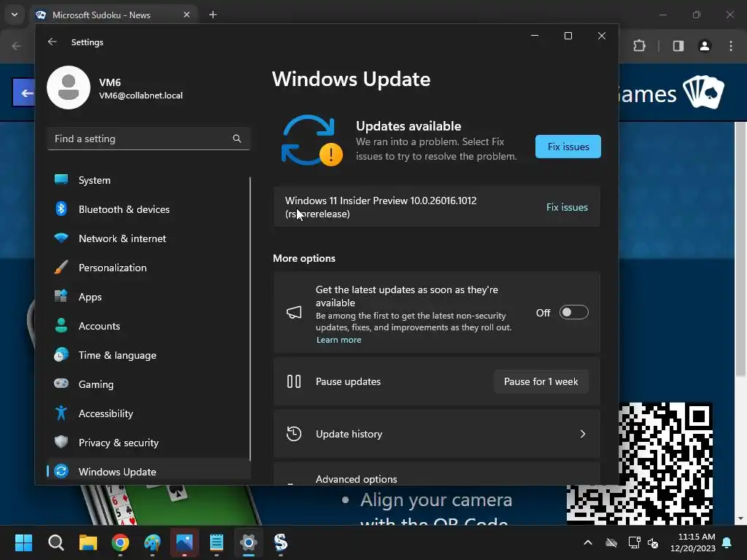Open Chrome extensions puzzle icon
747x560 pixels.
click(639, 46)
